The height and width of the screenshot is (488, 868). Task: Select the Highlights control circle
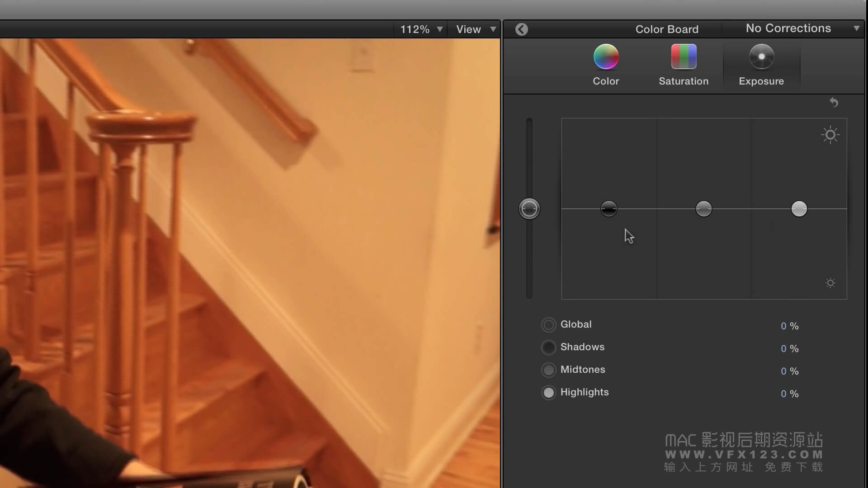548,392
